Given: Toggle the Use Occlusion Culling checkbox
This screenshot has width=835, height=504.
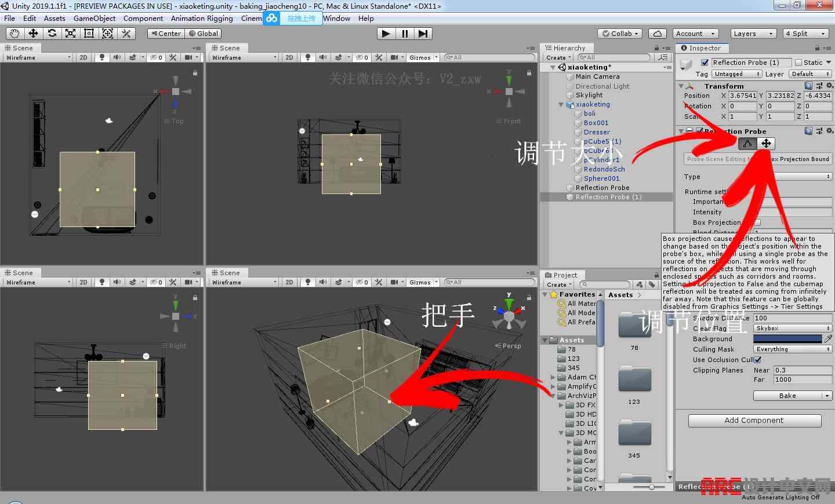Looking at the screenshot, I should click(758, 360).
